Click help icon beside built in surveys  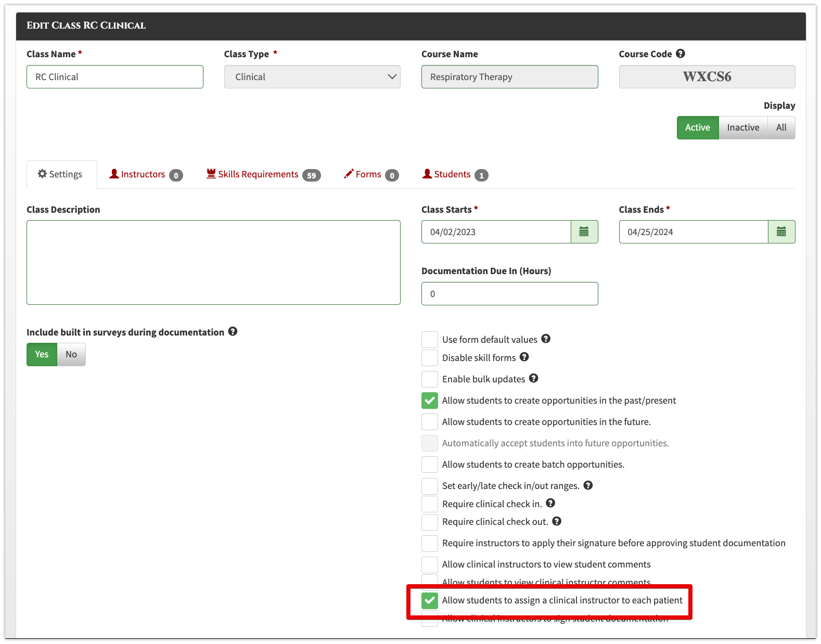(x=233, y=331)
